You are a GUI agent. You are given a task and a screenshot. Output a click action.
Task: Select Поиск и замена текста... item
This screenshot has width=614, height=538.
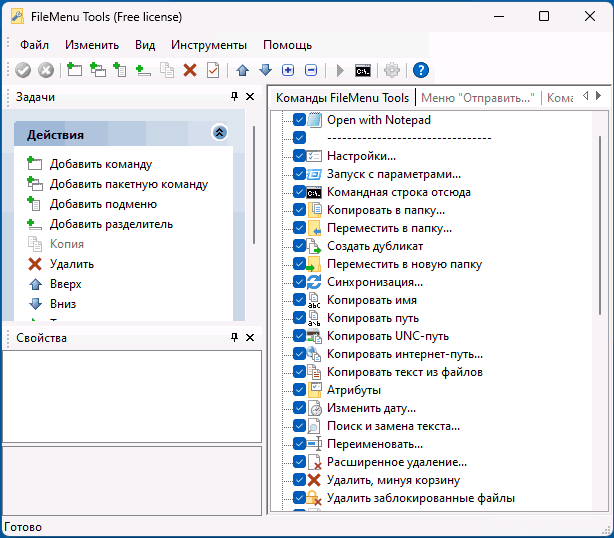click(393, 426)
